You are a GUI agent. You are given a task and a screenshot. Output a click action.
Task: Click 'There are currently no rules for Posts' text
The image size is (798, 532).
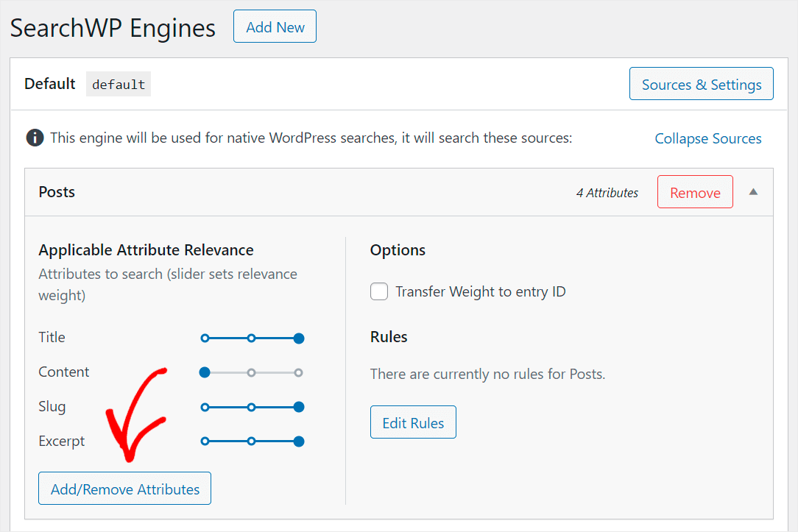tap(487, 374)
